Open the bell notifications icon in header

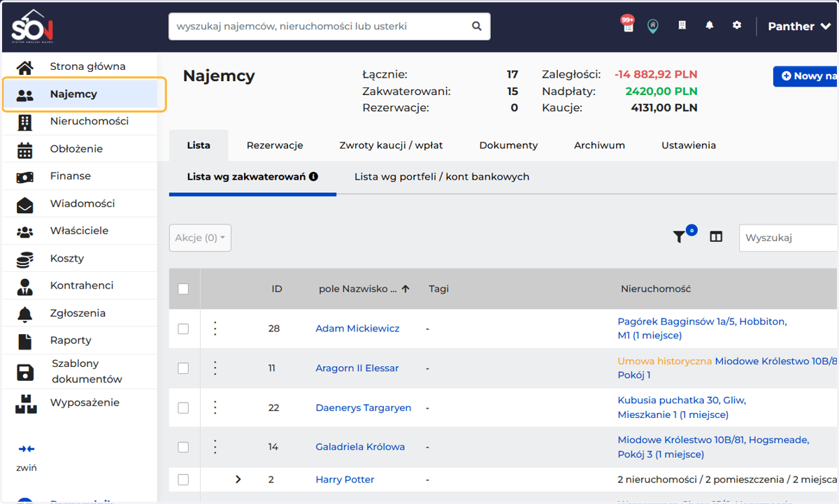coord(710,25)
